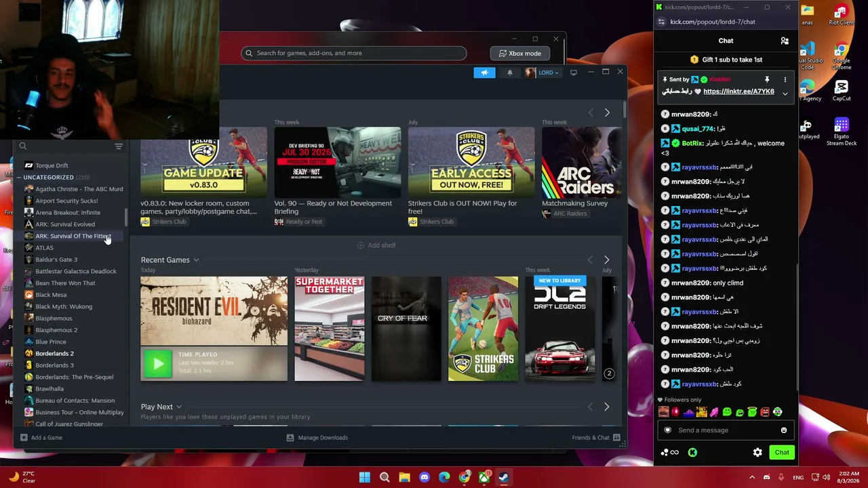This screenshot has width=868, height=488.
Task: Open Manage Downloads
Action: 317,438
